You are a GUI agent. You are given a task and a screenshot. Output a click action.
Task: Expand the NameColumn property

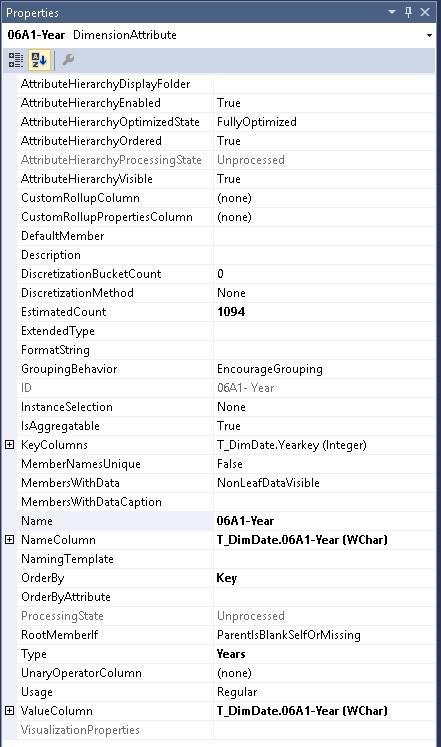click(x=10, y=540)
